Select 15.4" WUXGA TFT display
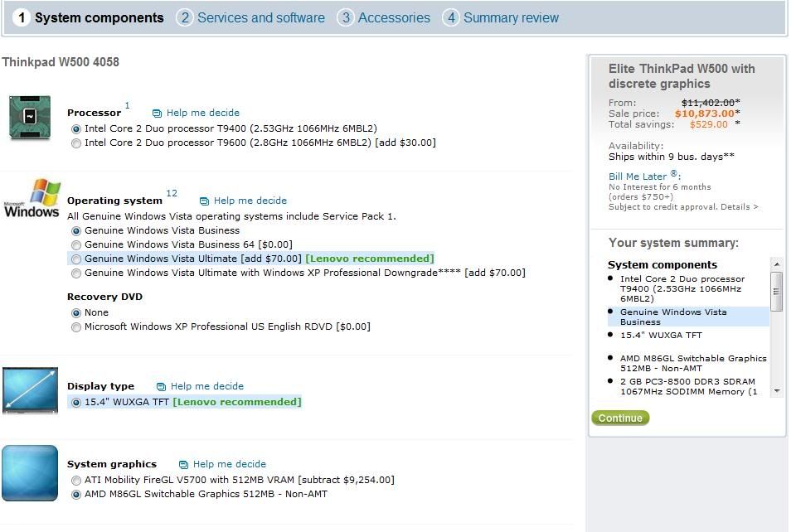This screenshot has height=532, width=796. (x=76, y=402)
